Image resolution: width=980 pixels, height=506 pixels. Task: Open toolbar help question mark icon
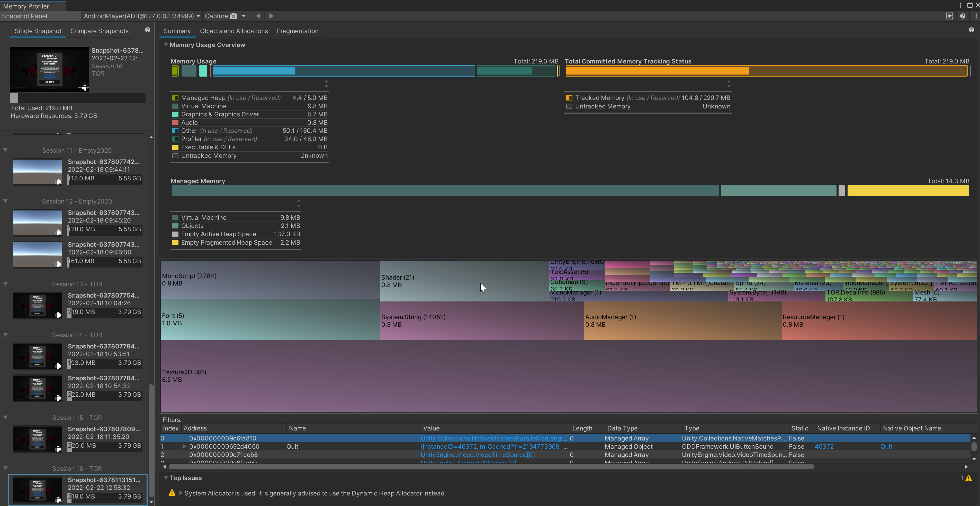(x=963, y=16)
